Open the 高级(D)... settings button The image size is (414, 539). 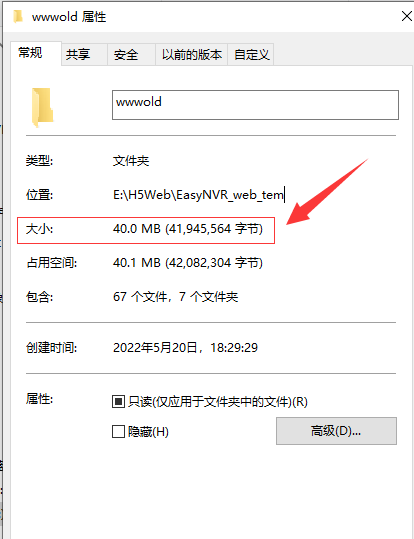pos(336,431)
